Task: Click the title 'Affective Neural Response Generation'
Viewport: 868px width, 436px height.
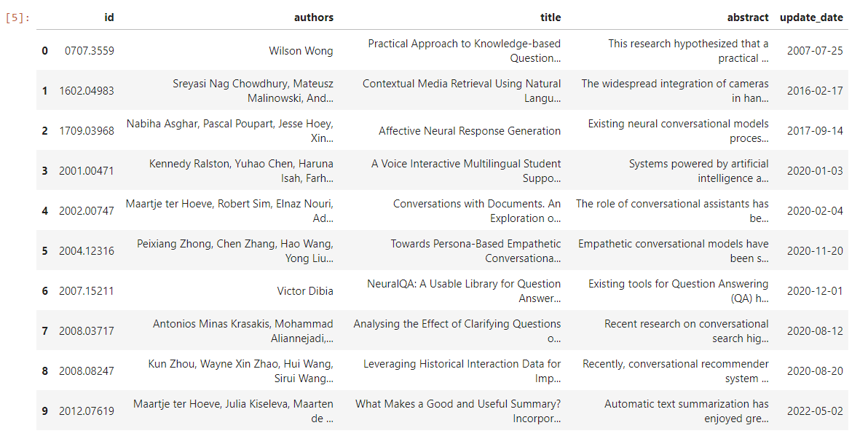Action: (470, 131)
